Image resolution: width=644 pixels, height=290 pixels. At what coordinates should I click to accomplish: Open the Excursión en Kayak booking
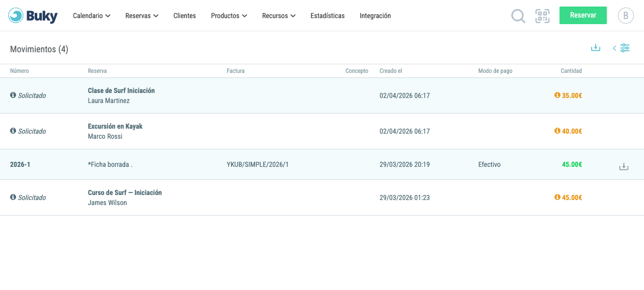115,126
